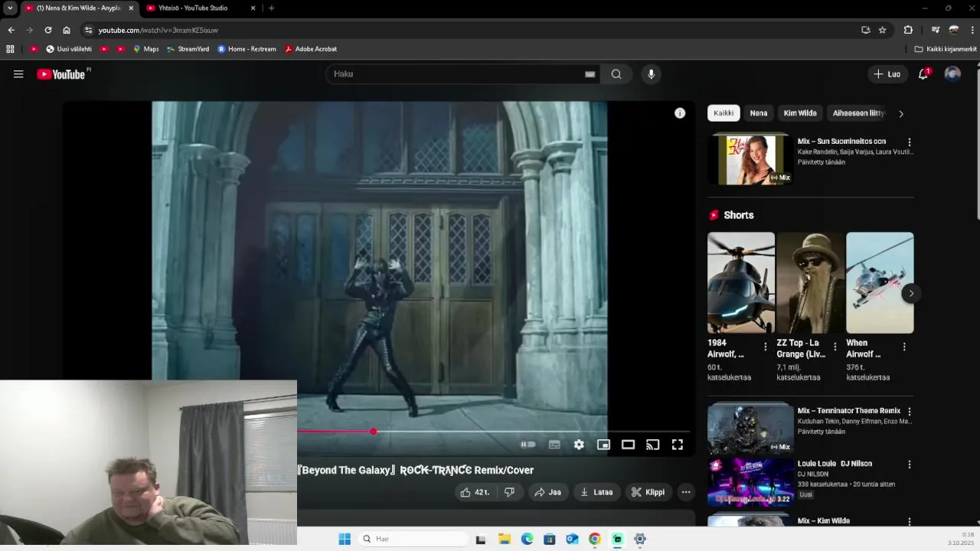Open options for Mix – Sun Suominoitos oon
The height and width of the screenshot is (551, 980).
[x=910, y=142]
